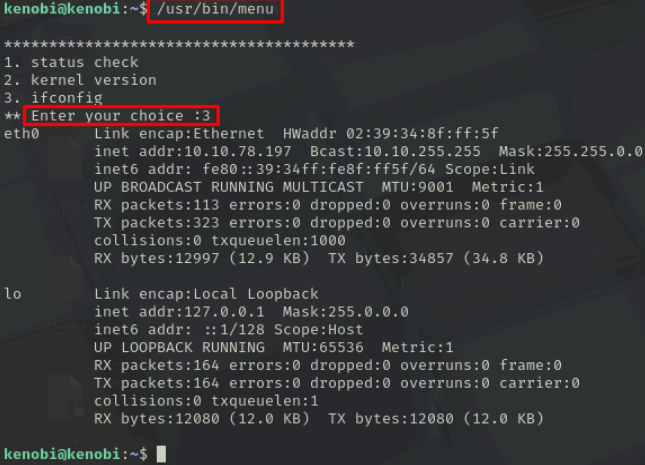Click the 'Enter your choice :3' line
645x465 pixels.
click(121, 116)
